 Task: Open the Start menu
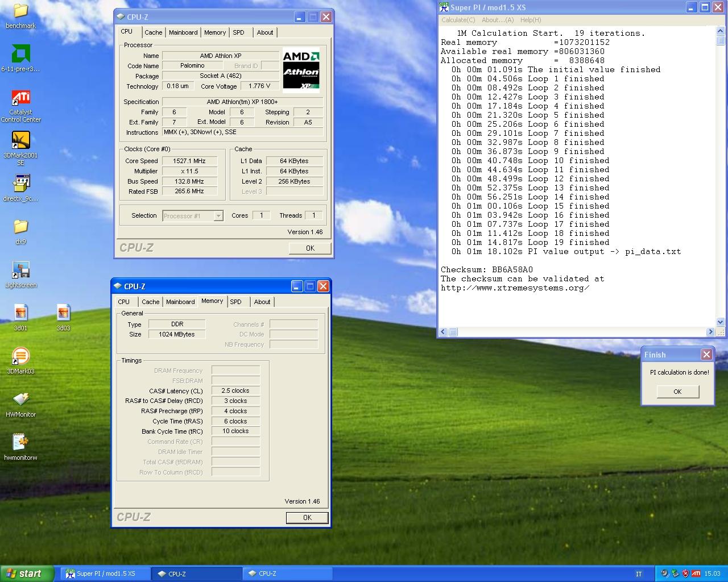27,573
